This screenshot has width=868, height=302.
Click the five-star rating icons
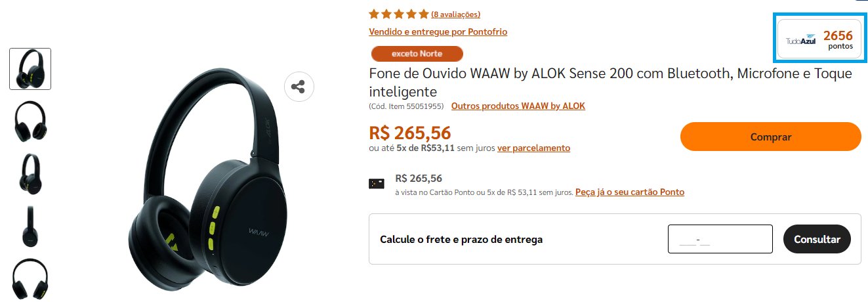pos(399,14)
